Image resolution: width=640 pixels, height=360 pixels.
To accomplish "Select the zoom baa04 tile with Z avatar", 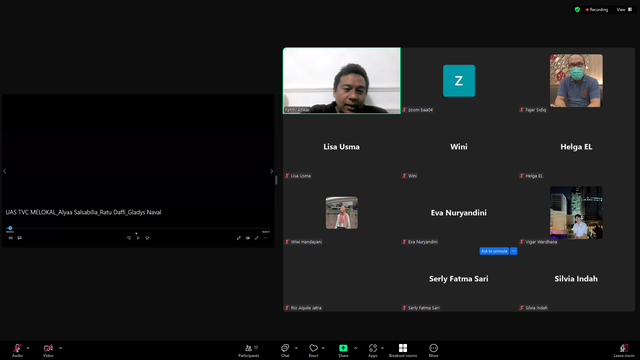I will [x=459, y=81].
